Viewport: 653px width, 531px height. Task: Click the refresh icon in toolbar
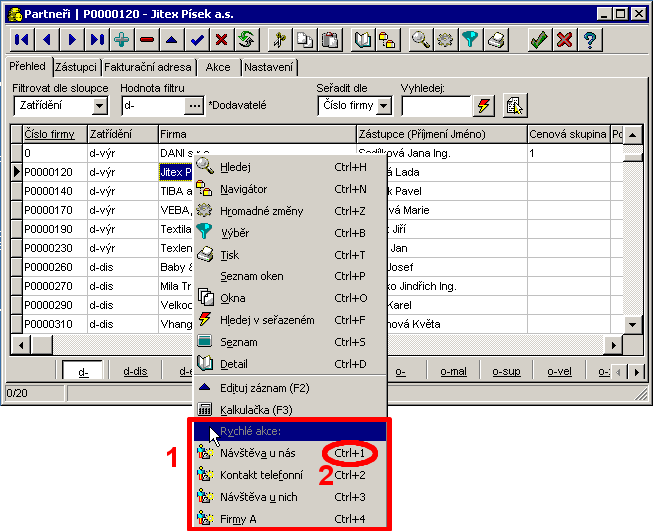click(246, 40)
